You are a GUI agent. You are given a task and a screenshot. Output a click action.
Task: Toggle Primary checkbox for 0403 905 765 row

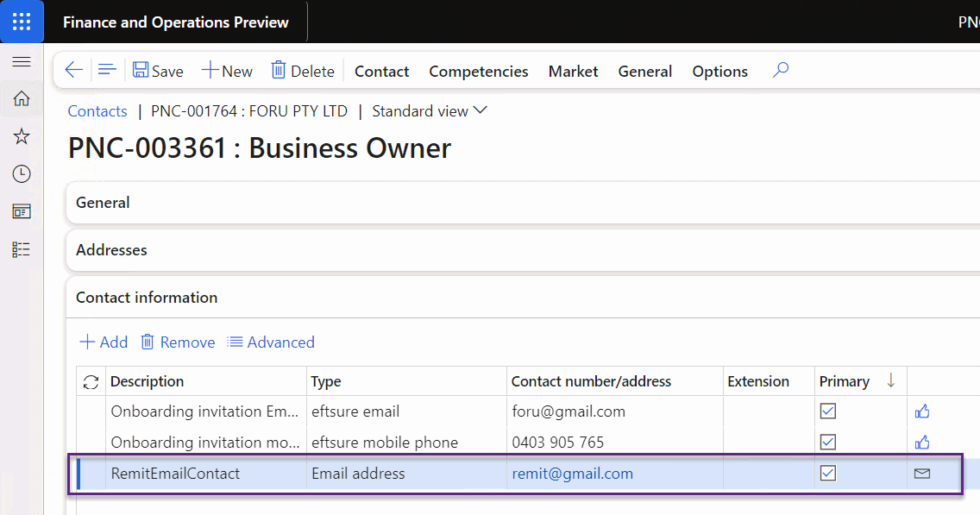[828, 442]
